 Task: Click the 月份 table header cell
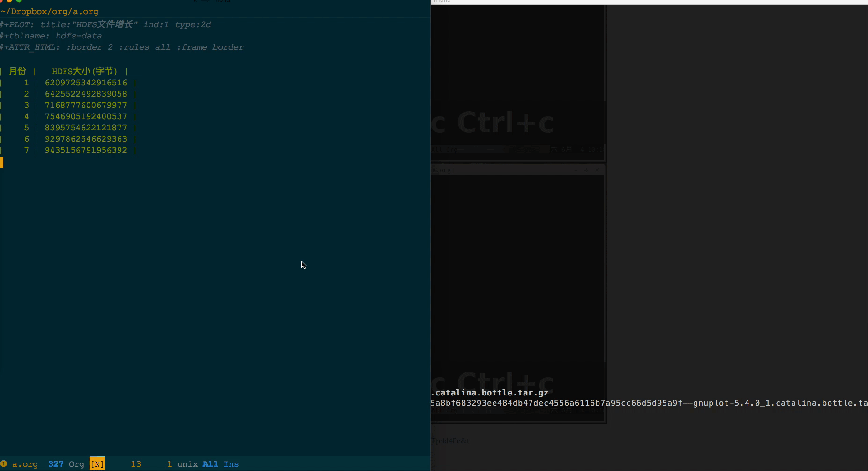[x=17, y=71]
